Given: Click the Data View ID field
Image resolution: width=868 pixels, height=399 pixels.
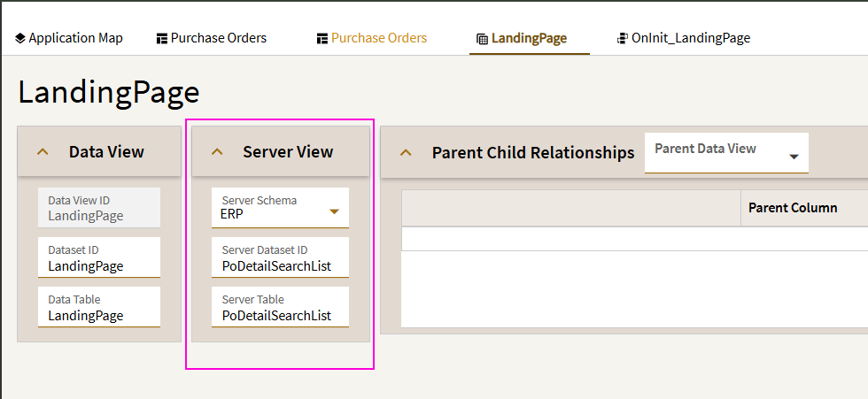Looking at the screenshot, I should tap(99, 208).
